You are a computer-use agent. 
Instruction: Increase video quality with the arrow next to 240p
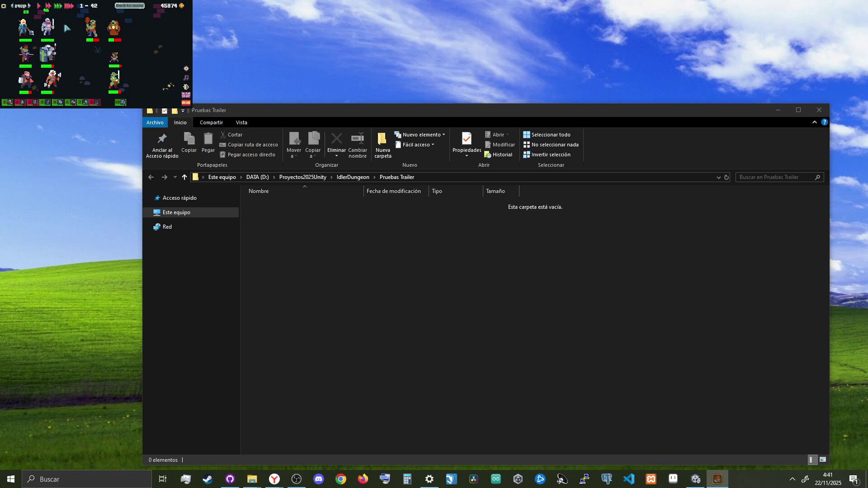[x=29, y=6]
